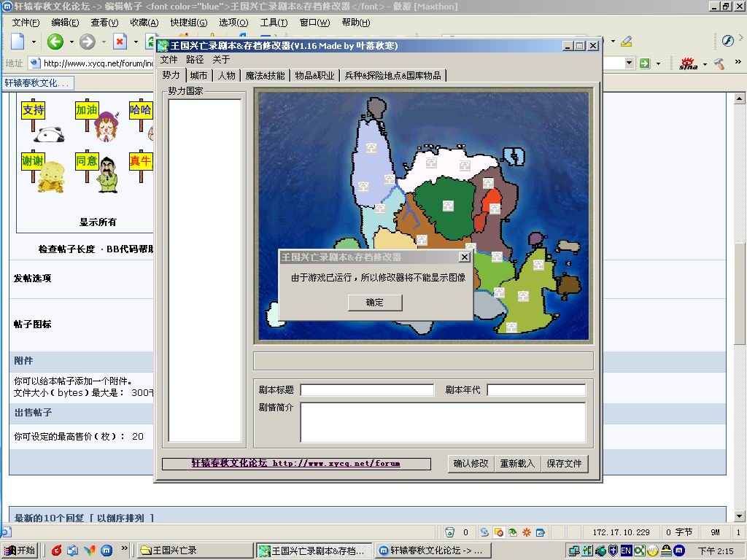Click the Flash filter icon
Image resolution: width=747 pixels, height=560 pixels.
coord(727,41)
